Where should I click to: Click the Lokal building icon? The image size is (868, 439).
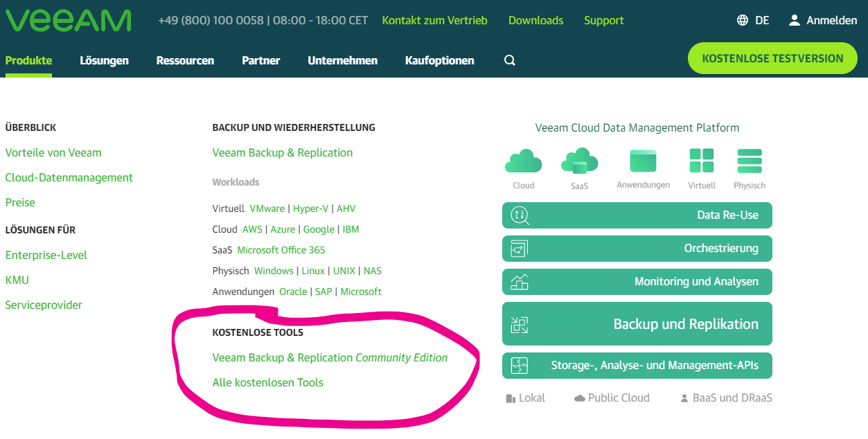[x=511, y=398]
